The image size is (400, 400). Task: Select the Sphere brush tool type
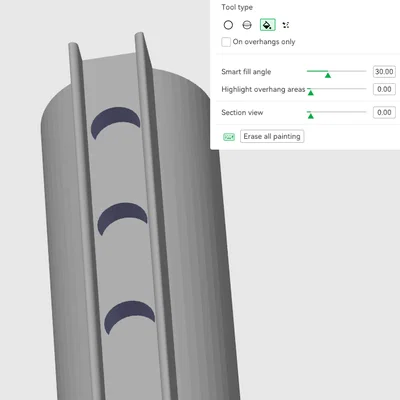(x=247, y=25)
